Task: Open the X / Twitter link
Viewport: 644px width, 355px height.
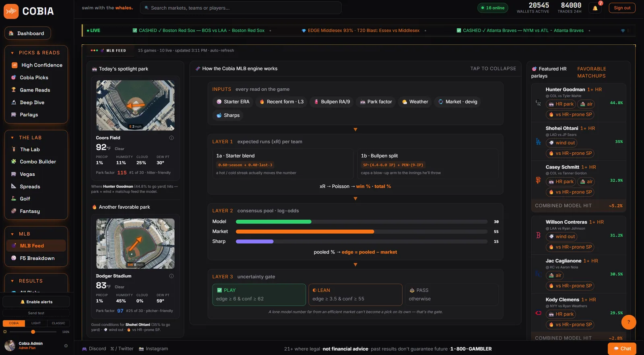Action: click(x=122, y=349)
